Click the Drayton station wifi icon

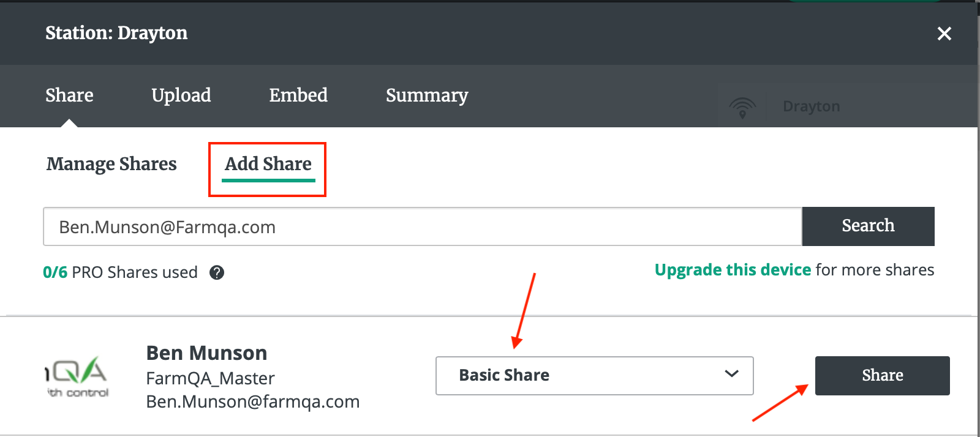(x=742, y=107)
